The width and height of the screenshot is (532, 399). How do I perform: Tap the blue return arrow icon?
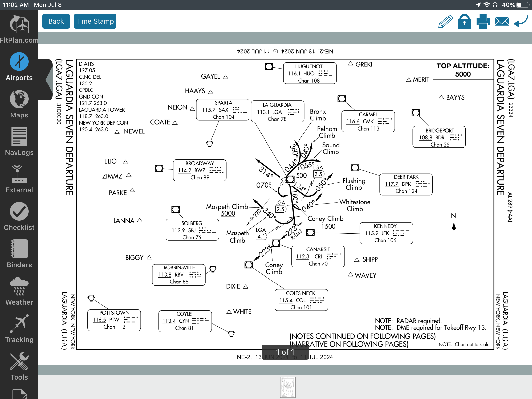pos(520,21)
